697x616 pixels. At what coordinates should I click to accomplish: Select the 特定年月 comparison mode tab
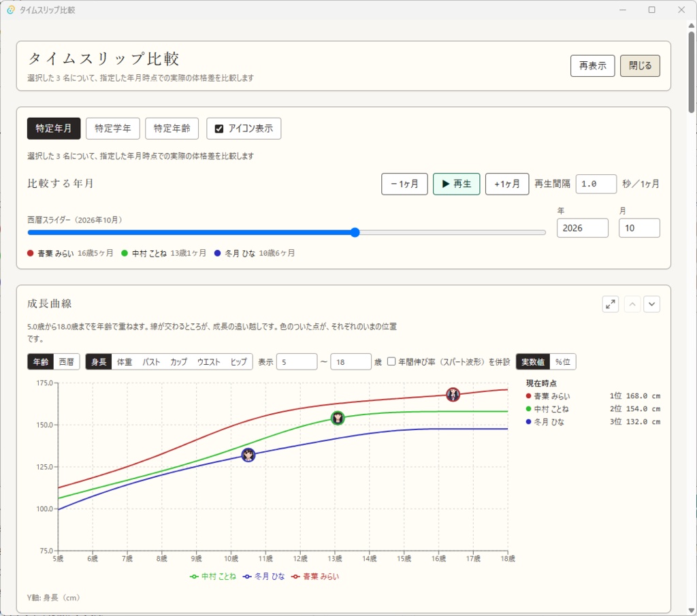54,129
